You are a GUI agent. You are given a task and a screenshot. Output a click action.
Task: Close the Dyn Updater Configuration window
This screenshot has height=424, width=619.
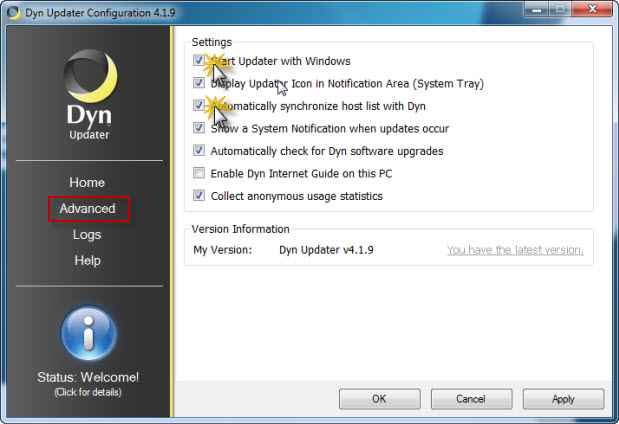tap(592, 9)
